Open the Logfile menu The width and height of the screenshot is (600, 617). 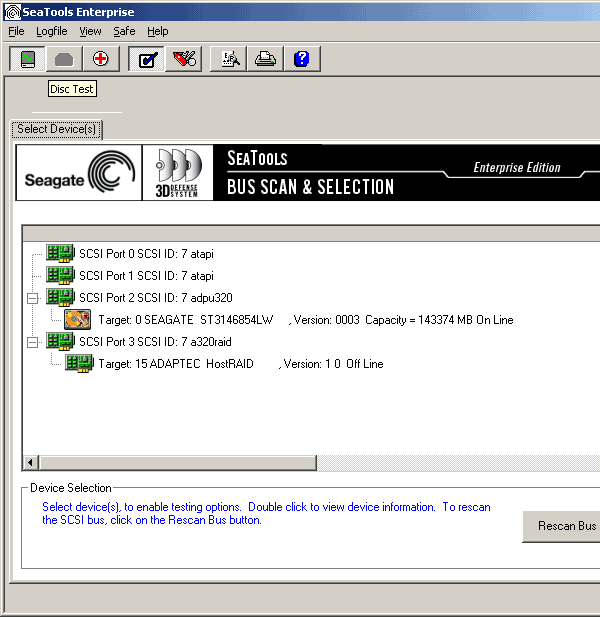[52, 31]
